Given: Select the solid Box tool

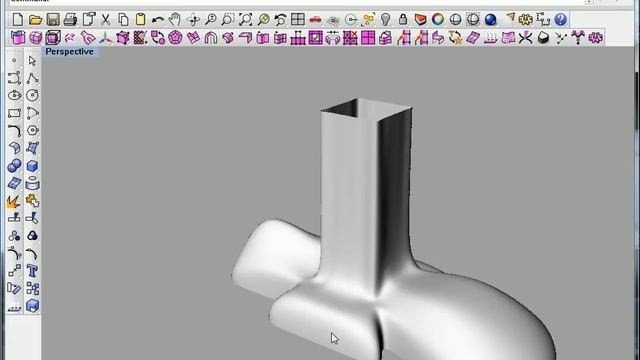Looking at the screenshot, I should pyautogui.click(x=32, y=166).
